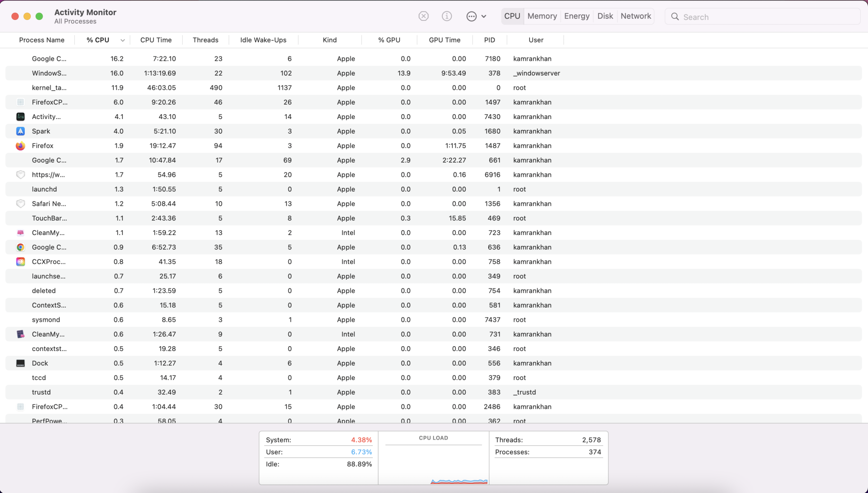Click the https://w... shield icon
The image size is (868, 493).
tap(20, 175)
